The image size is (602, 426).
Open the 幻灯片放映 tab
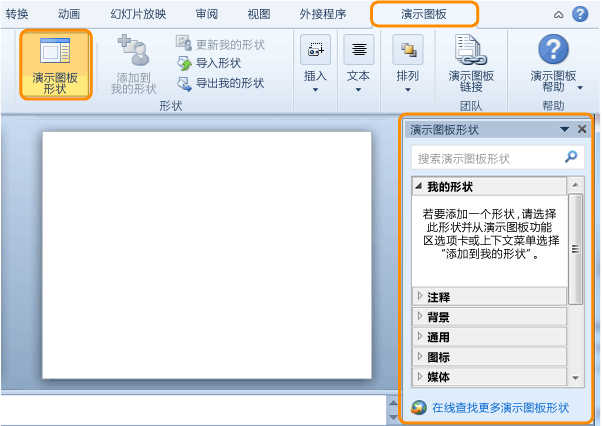point(138,14)
